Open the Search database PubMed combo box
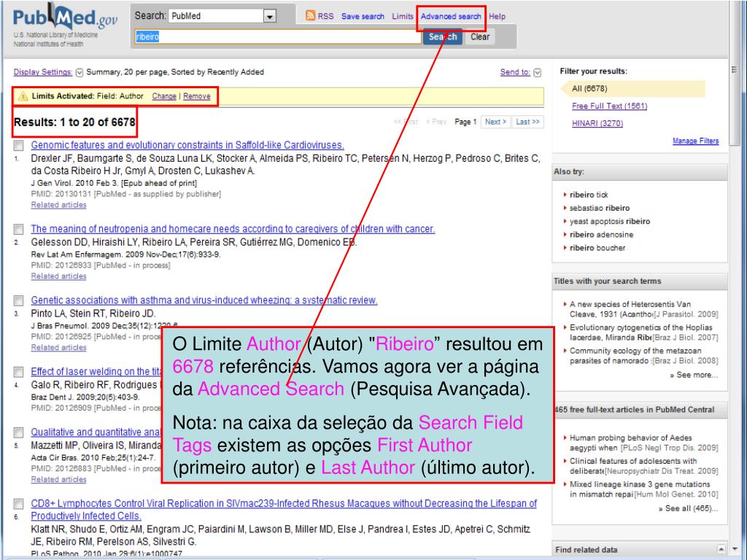Viewport: 747px width, 560px height. point(222,16)
